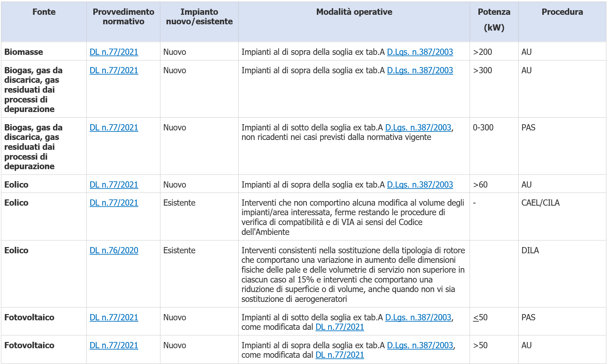
Task: Click the Fonte column header
Action: 44,12
